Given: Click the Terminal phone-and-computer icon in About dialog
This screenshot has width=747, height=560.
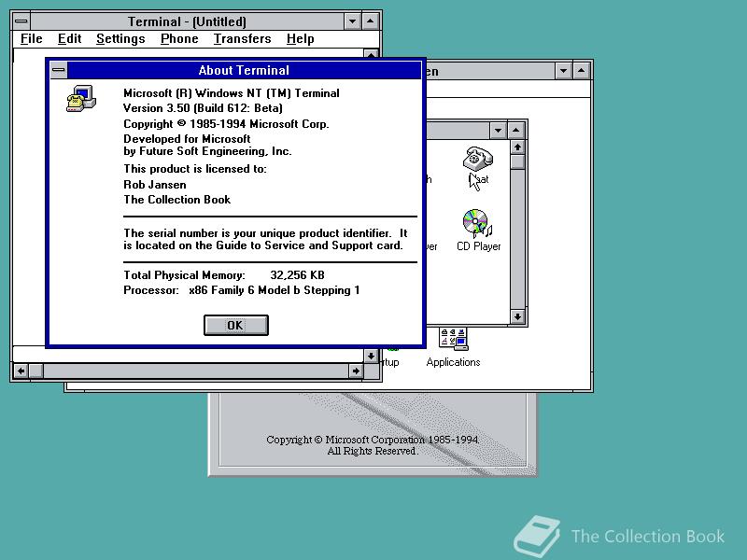Looking at the screenshot, I should tap(81, 99).
